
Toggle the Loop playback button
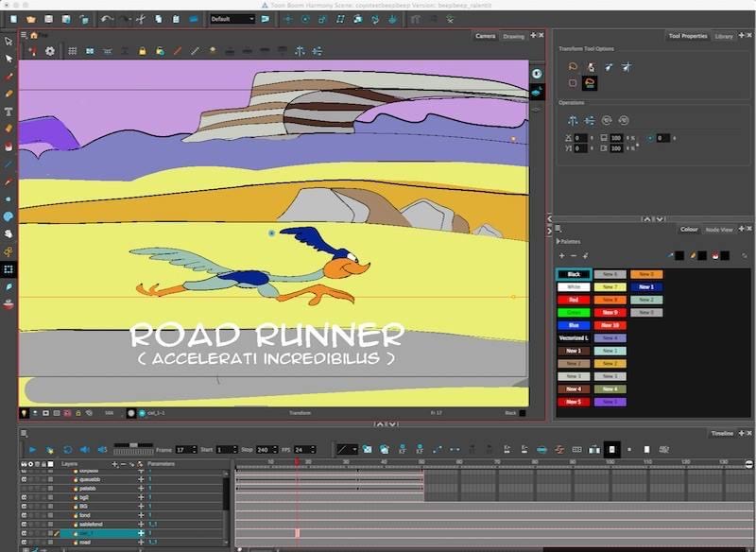click(x=67, y=449)
